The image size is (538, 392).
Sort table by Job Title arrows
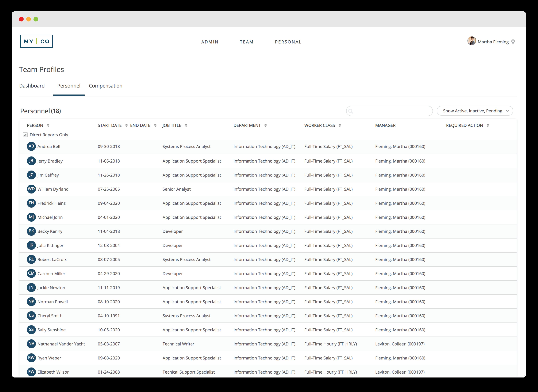point(186,125)
